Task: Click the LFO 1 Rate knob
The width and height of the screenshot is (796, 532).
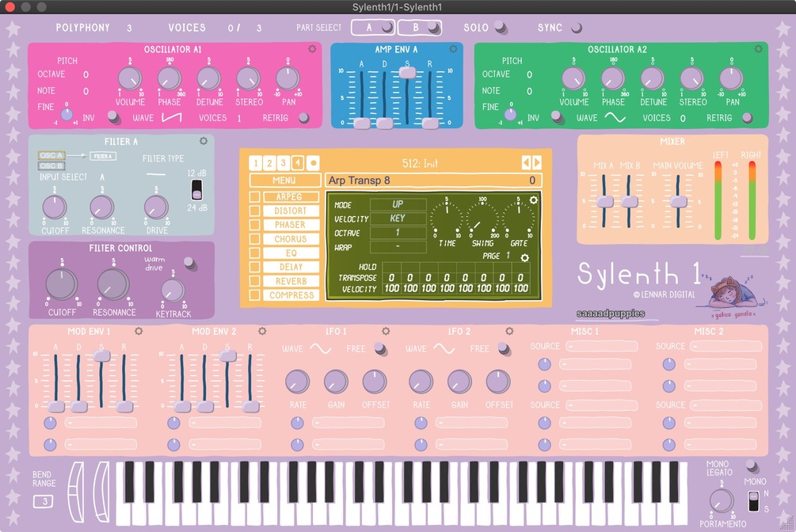Action: click(x=298, y=382)
